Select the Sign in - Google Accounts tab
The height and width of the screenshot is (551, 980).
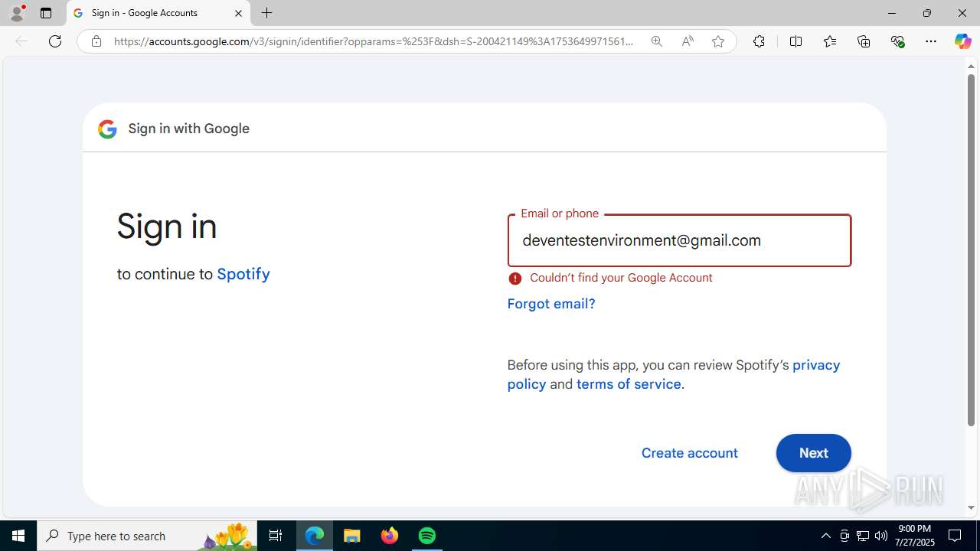click(158, 13)
